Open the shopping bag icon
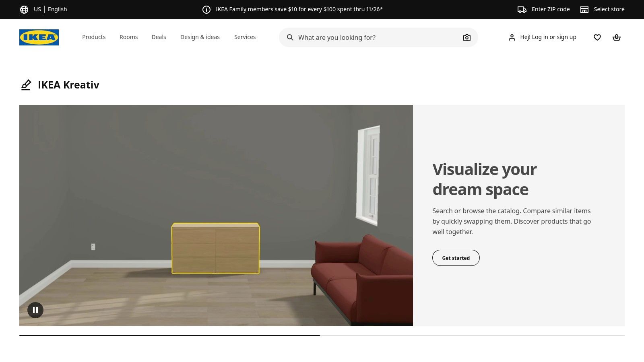The image size is (644, 362). [617, 37]
